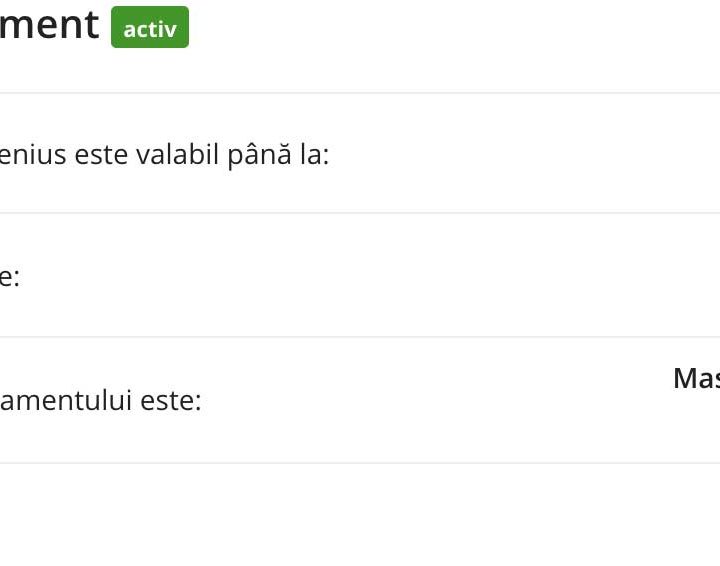
Task: Click the empty value area beside "până la:"
Action: click(530, 156)
